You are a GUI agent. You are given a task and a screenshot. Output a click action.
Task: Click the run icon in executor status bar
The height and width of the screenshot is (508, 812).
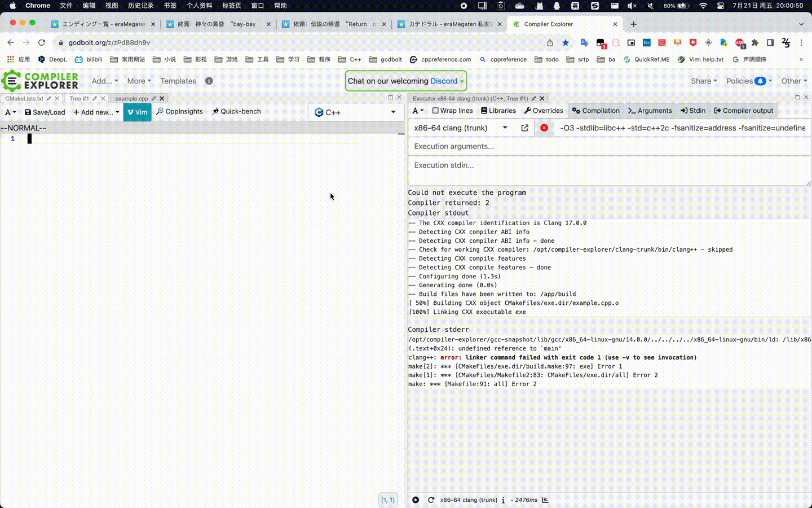coord(416,500)
